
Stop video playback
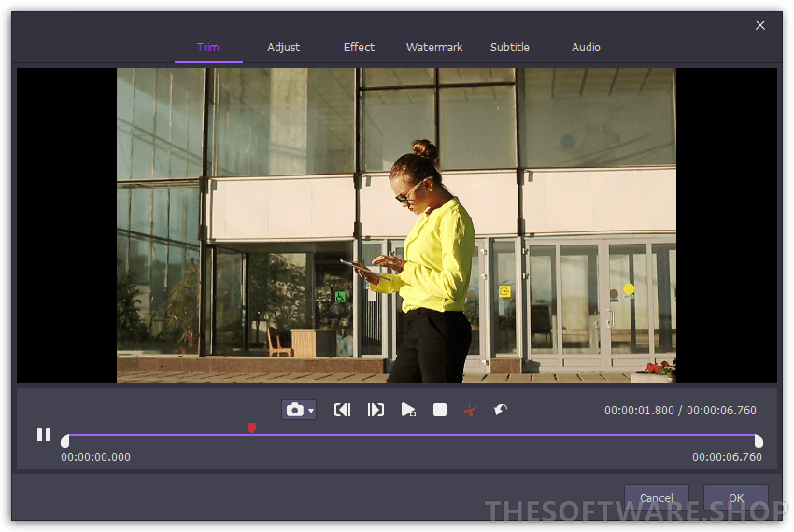[x=440, y=410]
